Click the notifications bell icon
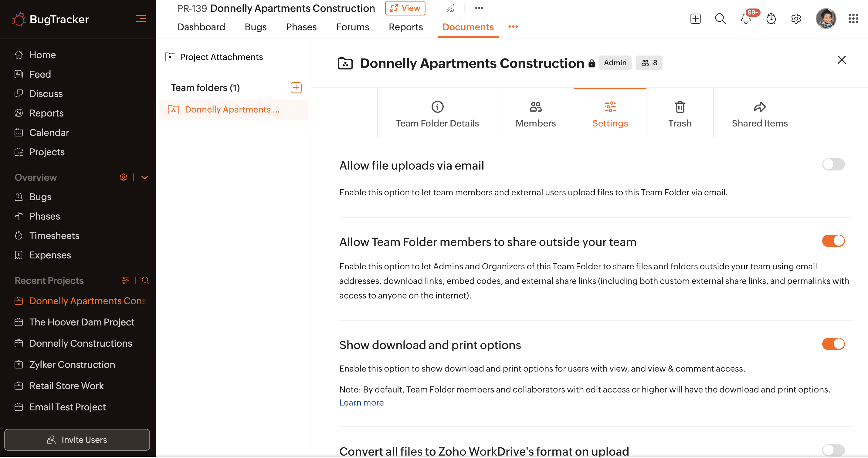868x458 pixels. point(746,19)
